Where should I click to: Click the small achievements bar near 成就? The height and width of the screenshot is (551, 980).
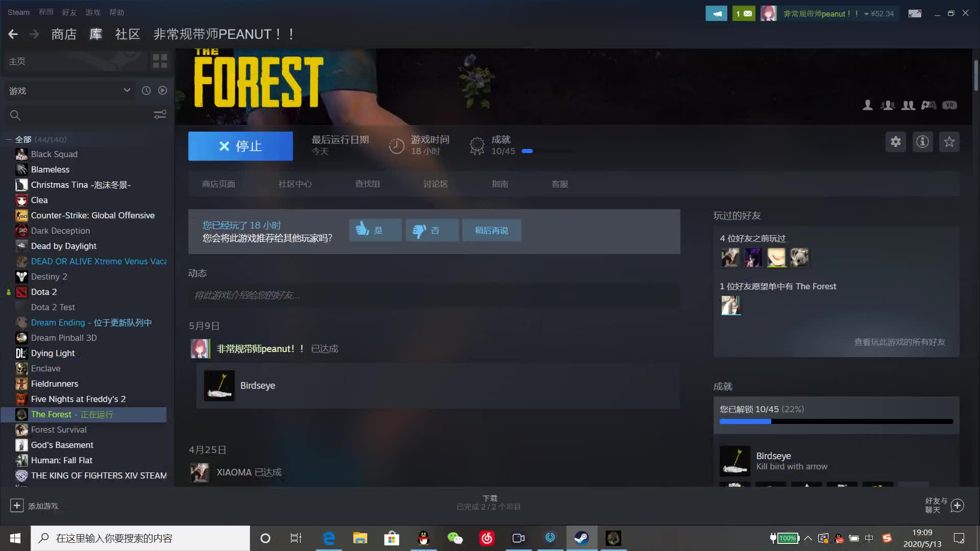click(x=547, y=151)
